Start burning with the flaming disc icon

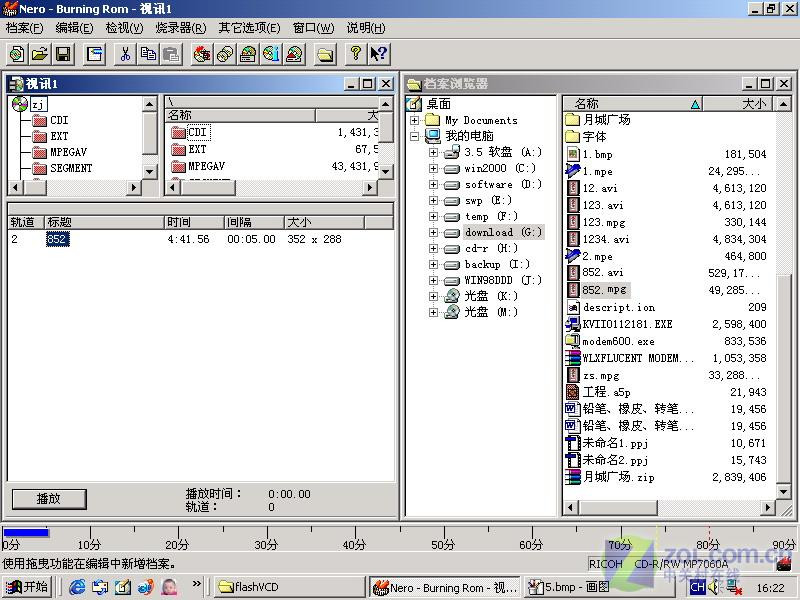point(202,54)
